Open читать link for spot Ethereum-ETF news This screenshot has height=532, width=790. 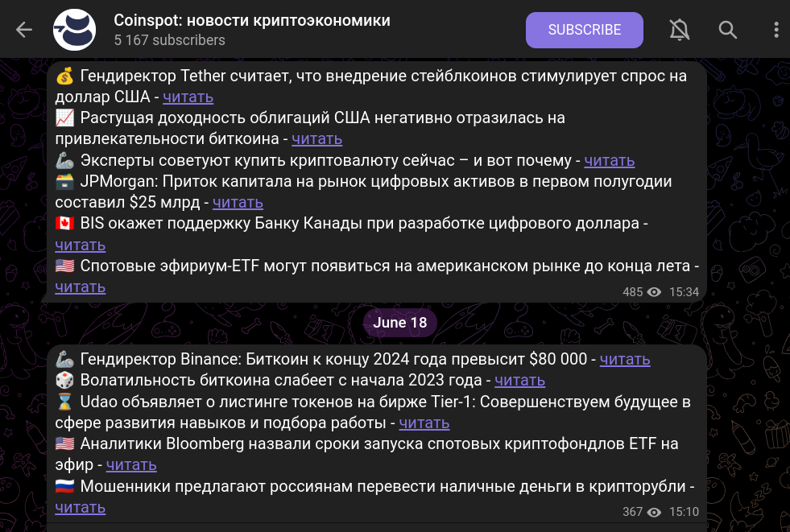[80, 287]
